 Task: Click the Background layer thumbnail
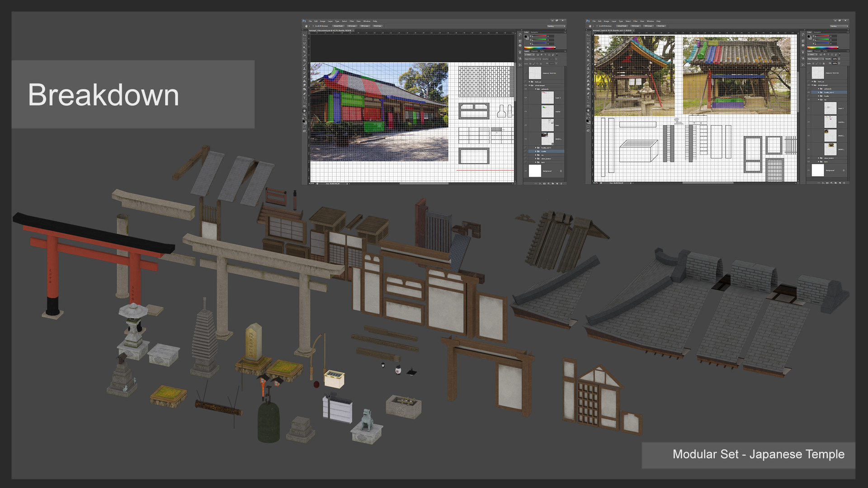535,171
